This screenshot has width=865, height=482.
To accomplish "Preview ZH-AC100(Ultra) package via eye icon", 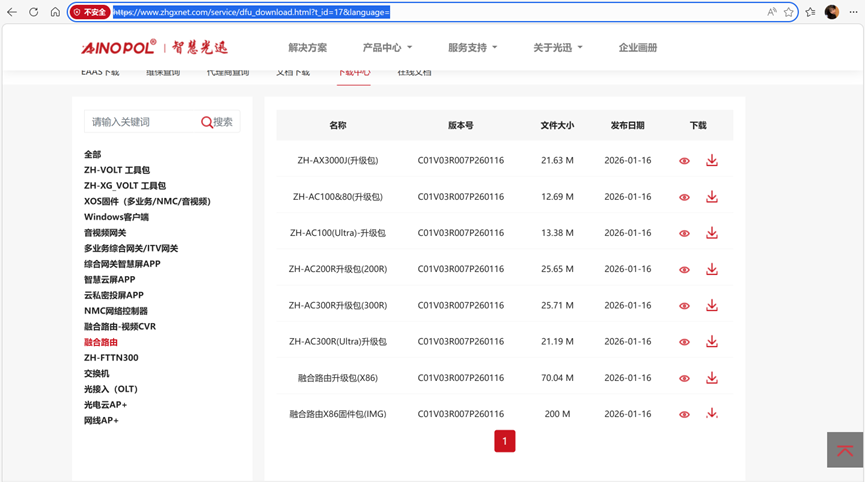I will coord(684,234).
